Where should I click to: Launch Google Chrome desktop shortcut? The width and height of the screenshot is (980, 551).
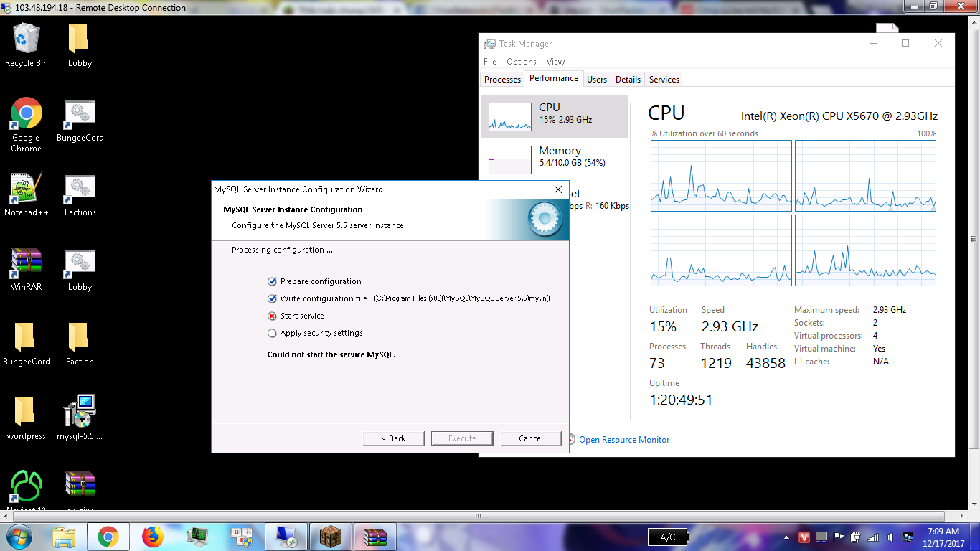pyautogui.click(x=27, y=125)
